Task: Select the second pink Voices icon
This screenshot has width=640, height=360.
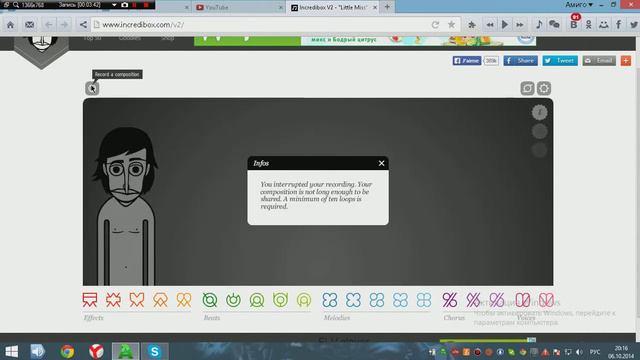Action: click(x=546, y=300)
